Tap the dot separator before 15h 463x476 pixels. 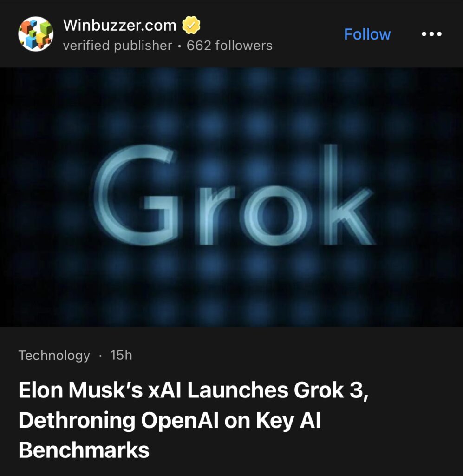pyautogui.click(x=100, y=356)
